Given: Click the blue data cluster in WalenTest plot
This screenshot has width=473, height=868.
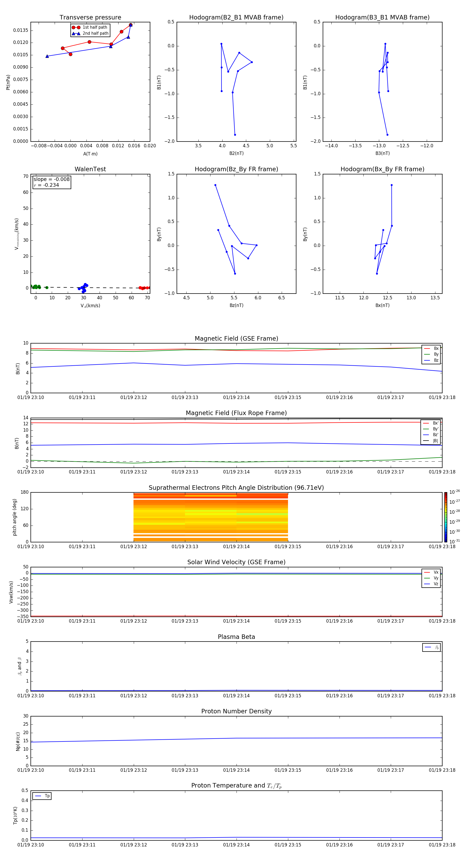Looking at the screenshot, I should (83, 288).
